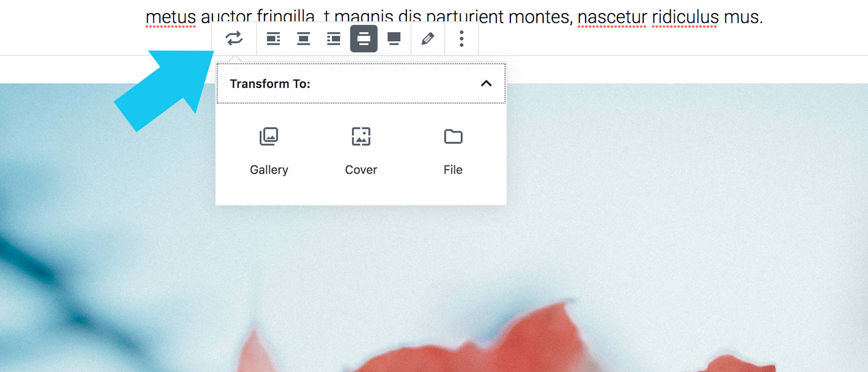The image size is (868, 372).
Task: Choose the Cover label option
Action: (x=361, y=170)
